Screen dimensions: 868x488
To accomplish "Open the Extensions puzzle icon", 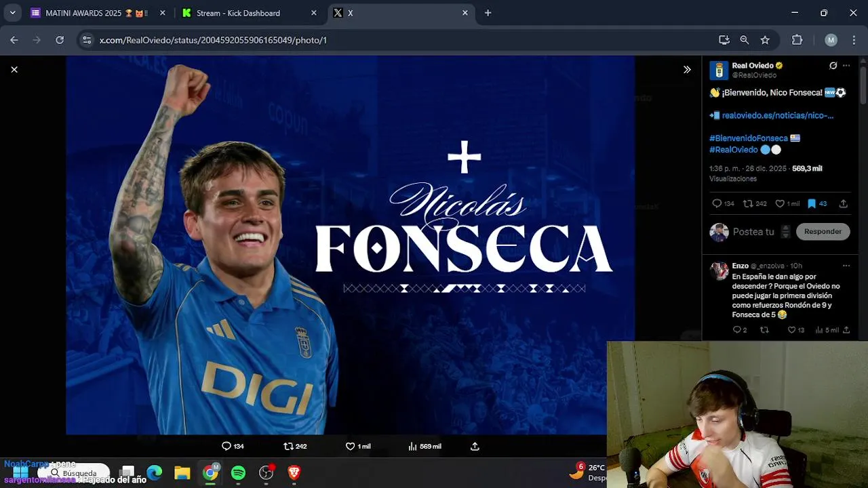I will coord(797,40).
